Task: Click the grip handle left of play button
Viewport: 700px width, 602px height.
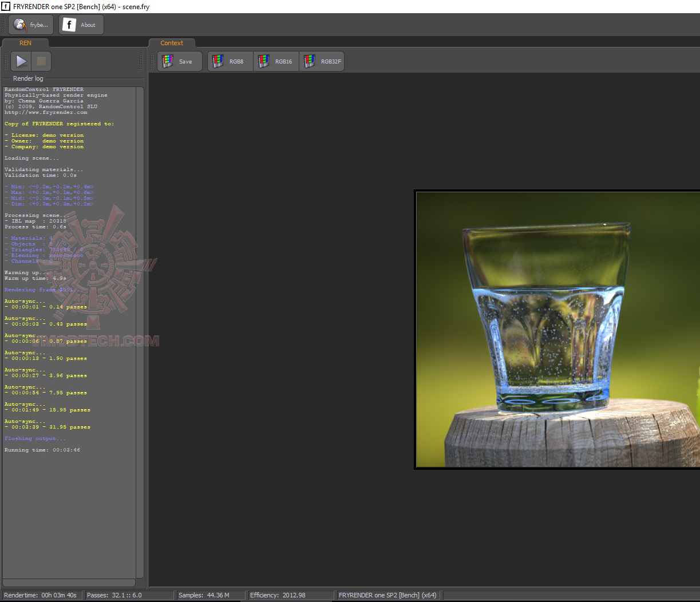Action: 7,61
